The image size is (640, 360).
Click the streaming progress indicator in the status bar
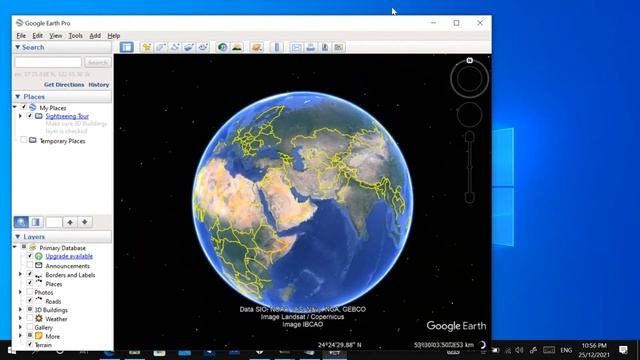[x=482, y=345]
